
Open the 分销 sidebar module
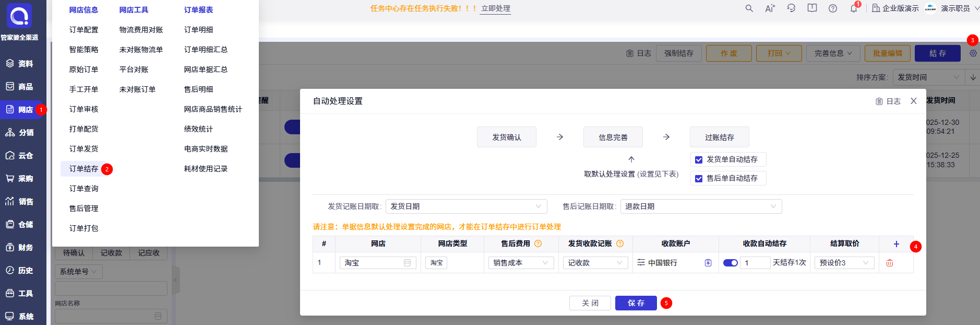[20, 133]
